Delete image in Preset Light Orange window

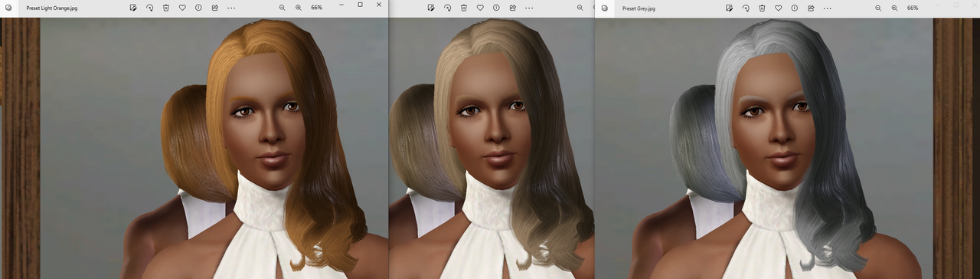[166, 7]
